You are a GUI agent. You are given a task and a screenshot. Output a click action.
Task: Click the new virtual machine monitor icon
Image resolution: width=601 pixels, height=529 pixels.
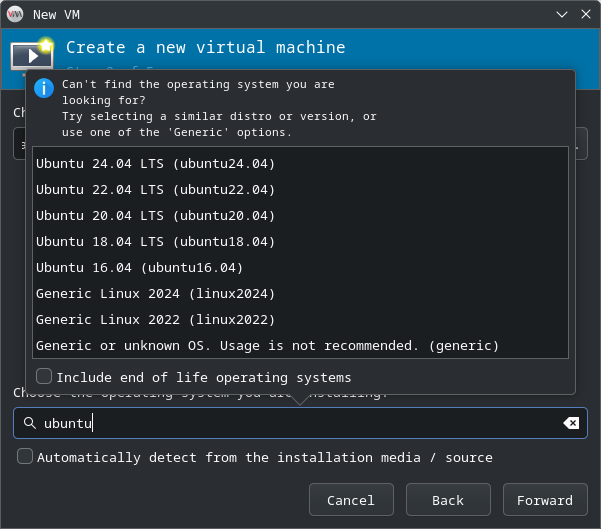[32, 54]
